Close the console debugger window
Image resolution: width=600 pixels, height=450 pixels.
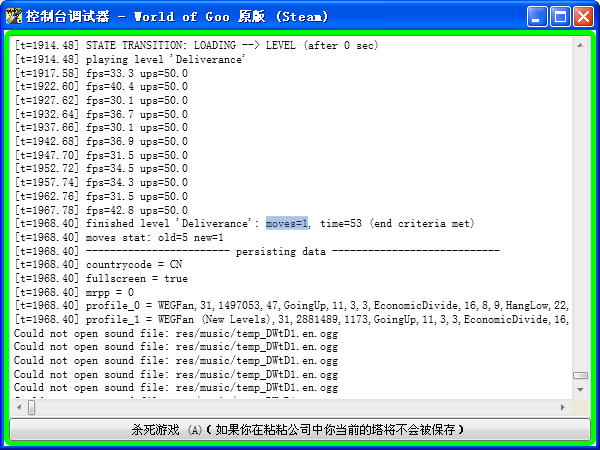click(x=584, y=16)
